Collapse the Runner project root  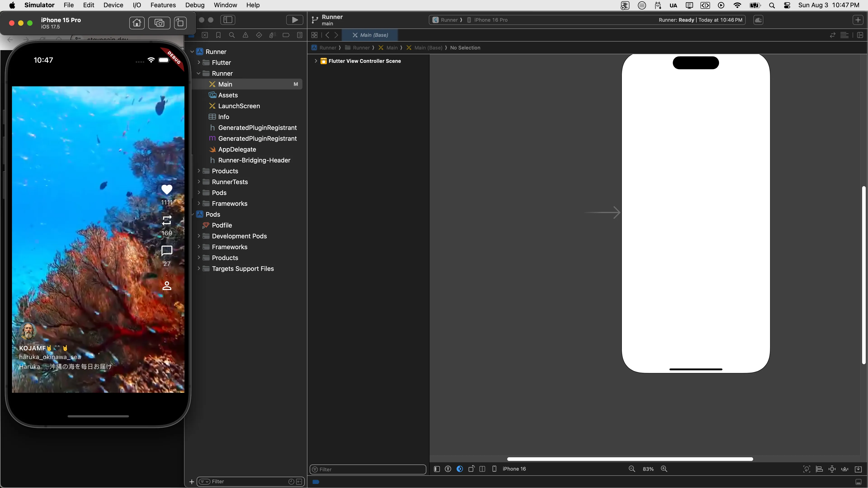pos(192,52)
